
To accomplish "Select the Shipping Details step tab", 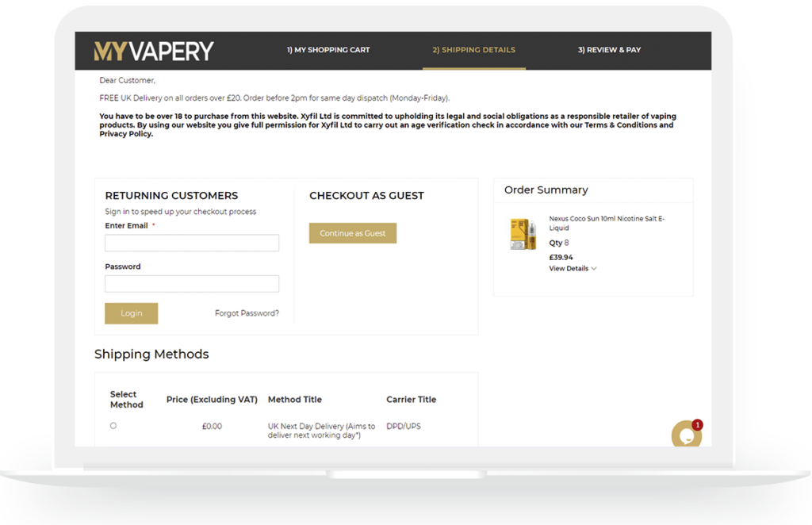I will pyautogui.click(x=473, y=50).
